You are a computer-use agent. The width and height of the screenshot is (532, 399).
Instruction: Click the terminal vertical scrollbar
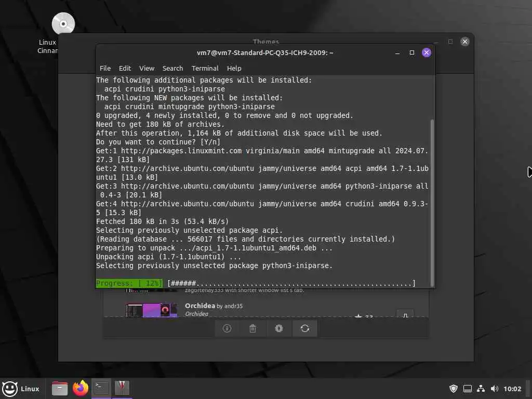(x=432, y=203)
